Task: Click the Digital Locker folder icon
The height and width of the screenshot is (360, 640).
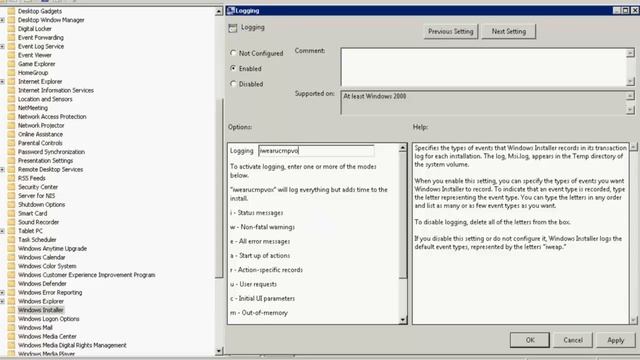Action: pos(11,29)
